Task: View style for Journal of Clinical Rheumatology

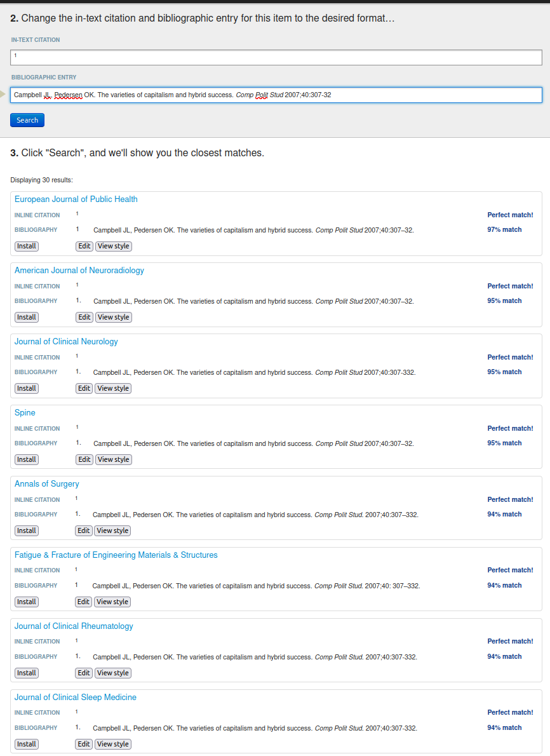Action: coord(113,673)
